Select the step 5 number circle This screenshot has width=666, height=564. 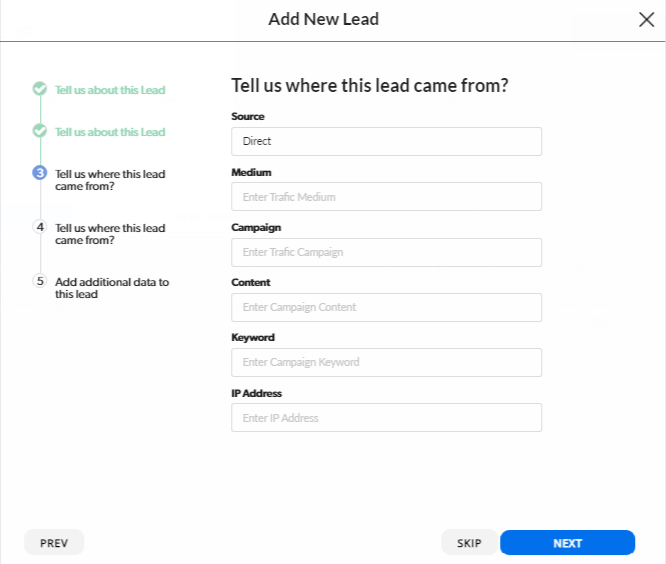(x=40, y=281)
